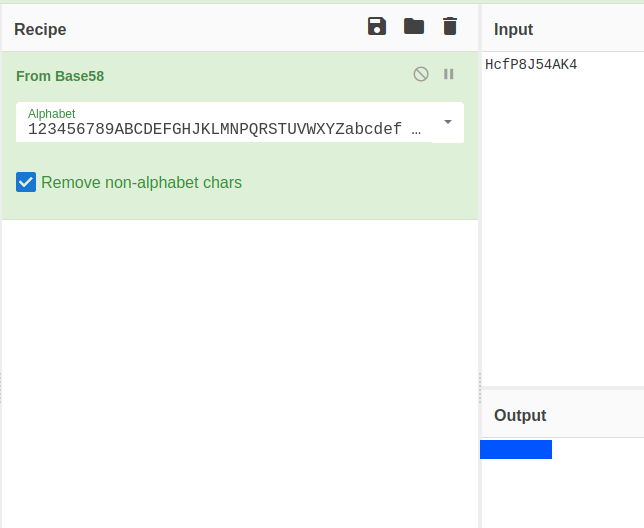This screenshot has width=644, height=528.
Task: Click the empty recipe area below From Base58
Action: click(x=240, y=370)
